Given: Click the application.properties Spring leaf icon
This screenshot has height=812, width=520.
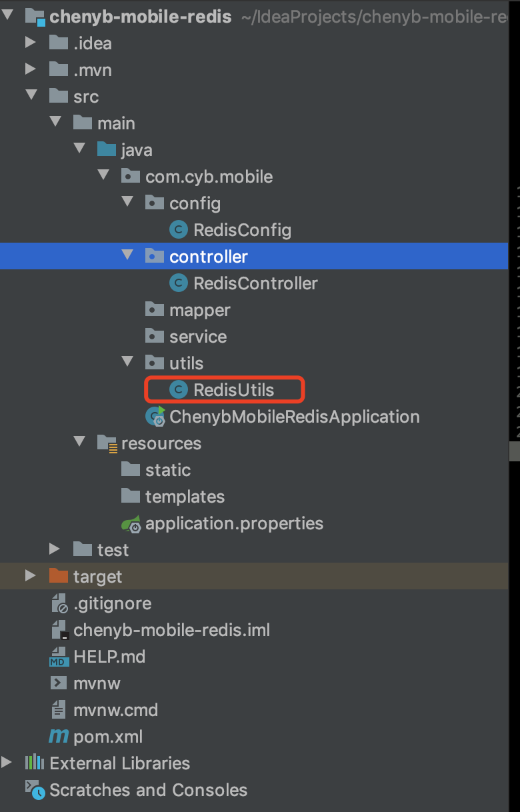Looking at the screenshot, I should [131, 523].
